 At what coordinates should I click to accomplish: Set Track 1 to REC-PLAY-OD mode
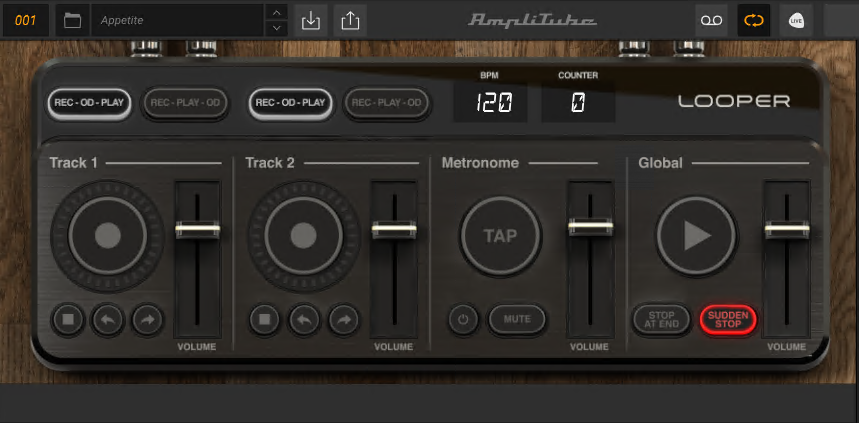(186, 102)
